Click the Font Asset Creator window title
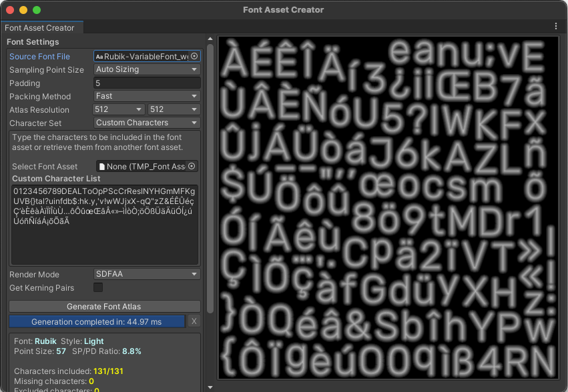 tap(283, 10)
